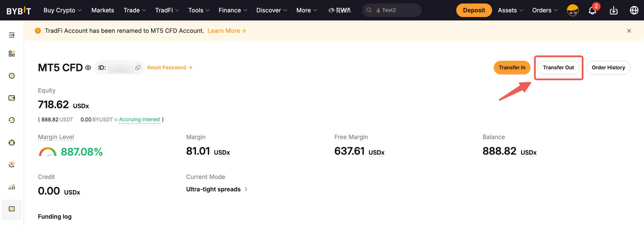Click the margin level gauge icon
This screenshot has width=644, height=226.
tap(47, 152)
